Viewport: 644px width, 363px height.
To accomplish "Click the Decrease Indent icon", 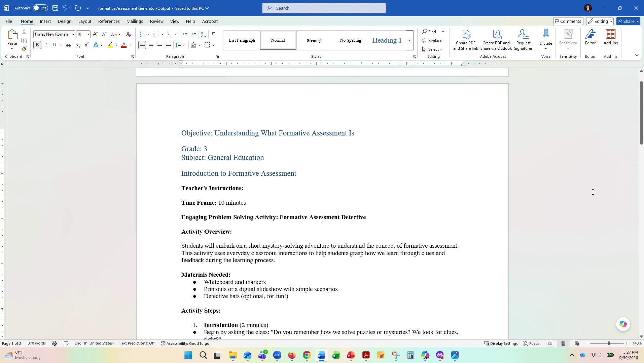I will 185,34.
